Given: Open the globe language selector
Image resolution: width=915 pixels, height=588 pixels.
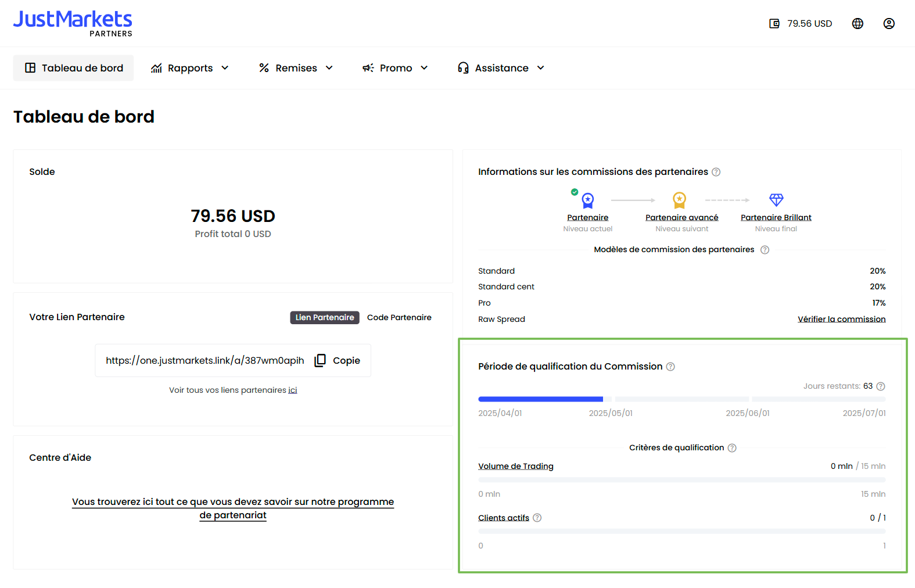Looking at the screenshot, I should (x=857, y=23).
